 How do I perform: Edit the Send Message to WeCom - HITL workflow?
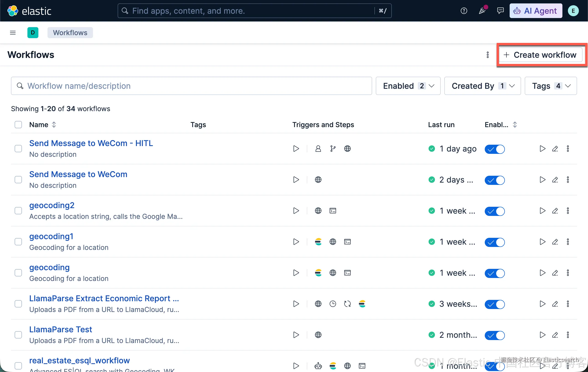(x=555, y=149)
